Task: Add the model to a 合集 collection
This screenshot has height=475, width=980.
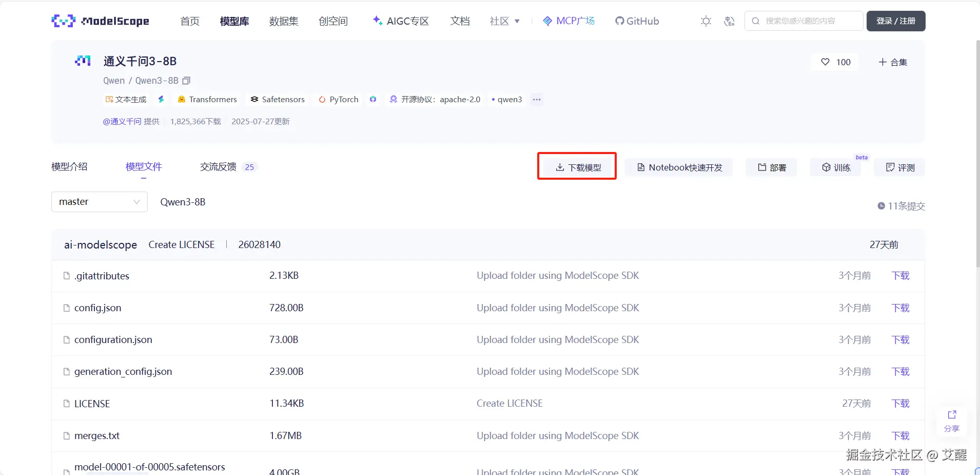Action: [x=893, y=62]
